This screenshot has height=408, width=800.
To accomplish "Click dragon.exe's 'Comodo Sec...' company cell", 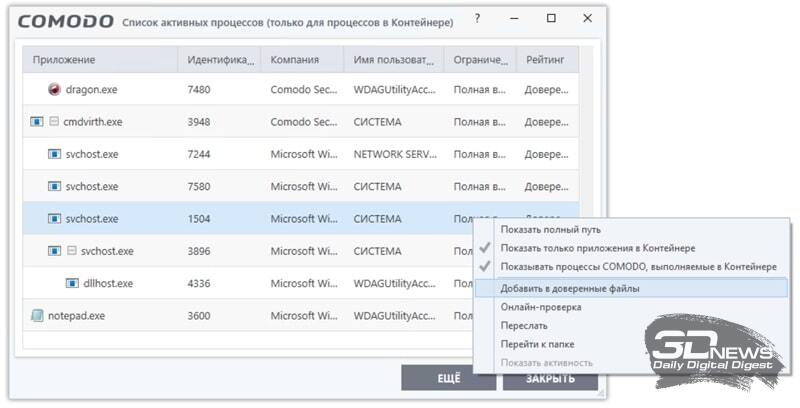I will (x=304, y=90).
